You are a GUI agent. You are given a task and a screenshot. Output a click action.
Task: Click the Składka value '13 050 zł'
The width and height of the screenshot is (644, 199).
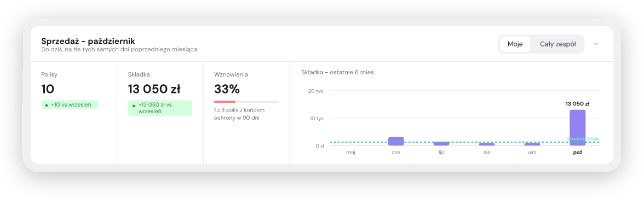click(x=154, y=89)
